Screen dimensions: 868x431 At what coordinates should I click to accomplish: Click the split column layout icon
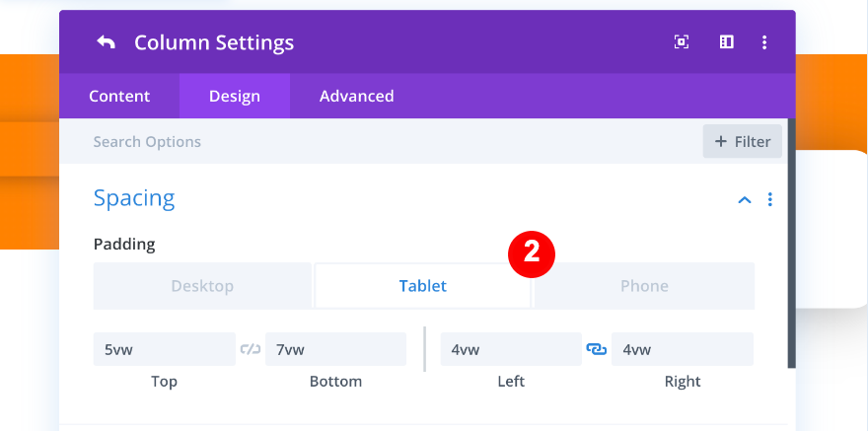[x=726, y=42]
